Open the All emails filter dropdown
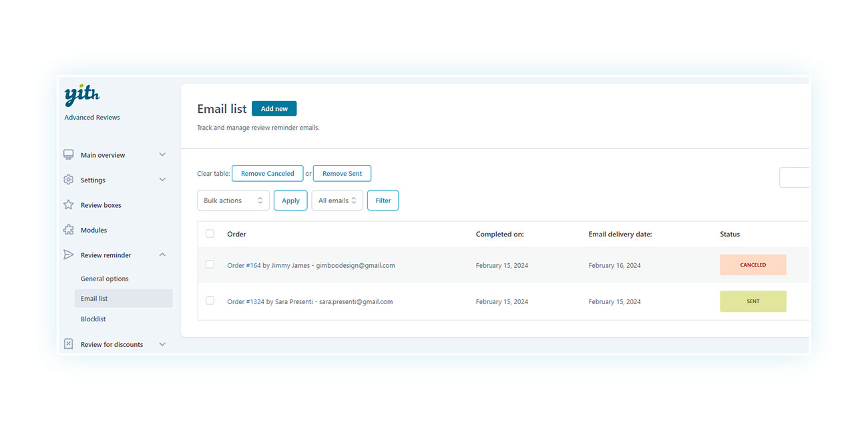The image size is (868, 427). pos(337,200)
